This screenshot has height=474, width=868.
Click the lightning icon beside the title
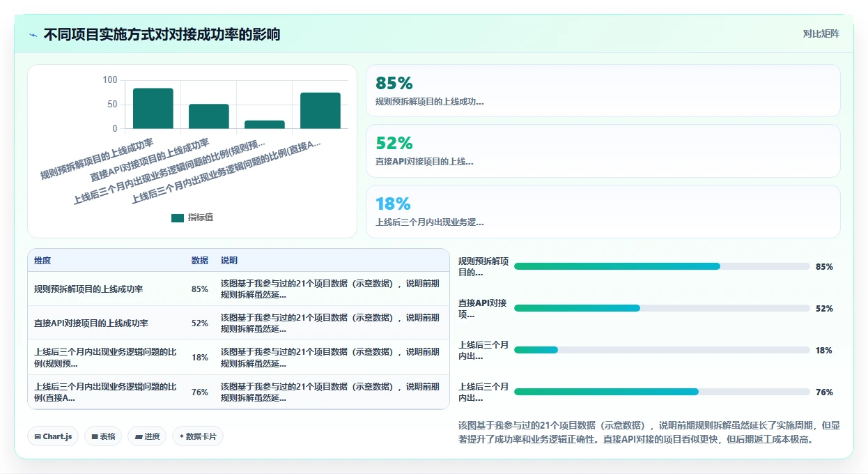[x=33, y=35]
